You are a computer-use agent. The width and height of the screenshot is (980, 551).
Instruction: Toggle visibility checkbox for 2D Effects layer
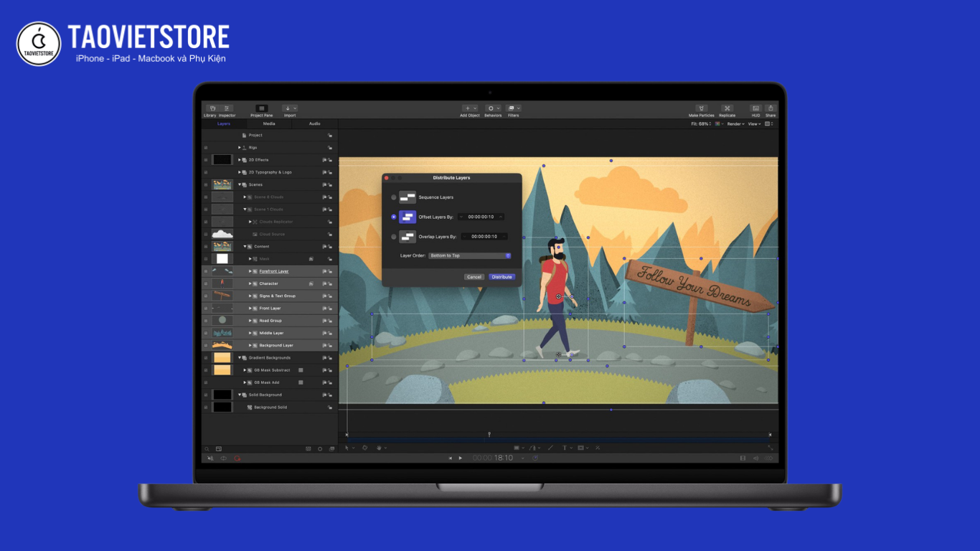click(x=206, y=160)
